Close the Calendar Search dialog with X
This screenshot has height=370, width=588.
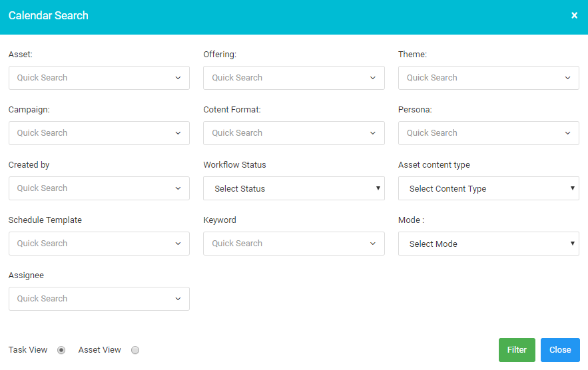point(574,15)
